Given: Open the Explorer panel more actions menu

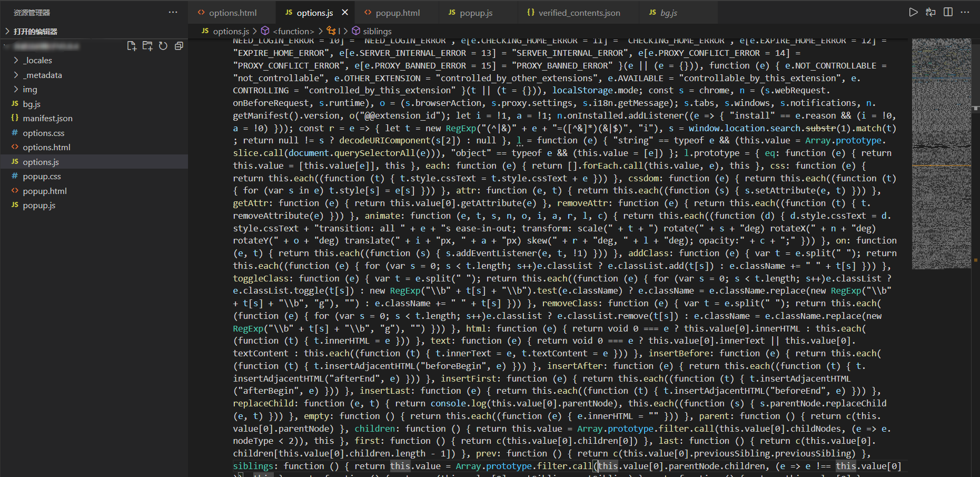Looking at the screenshot, I should coord(173,12).
